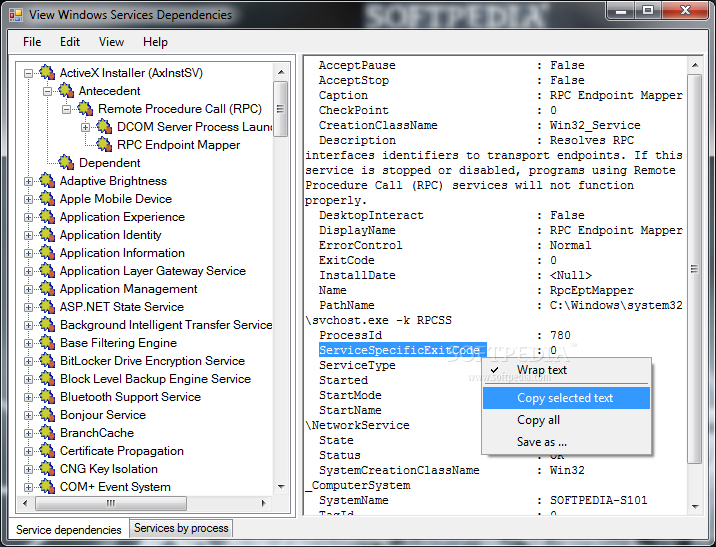
Task: Click the tree vertical scrollbar thumb
Action: click(x=281, y=109)
